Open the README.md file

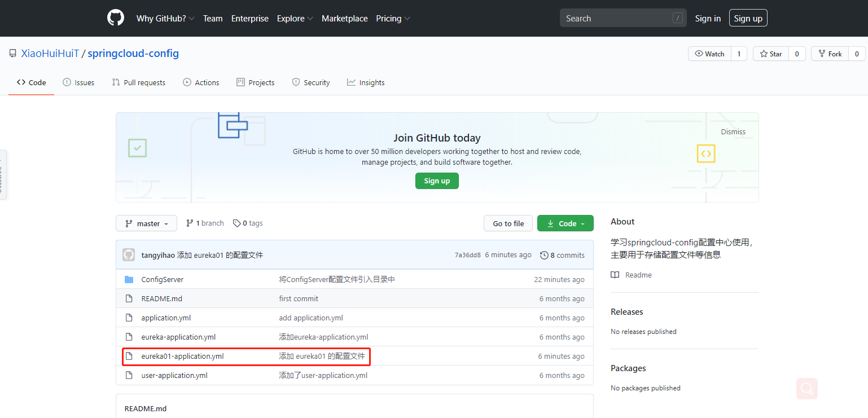coord(162,298)
